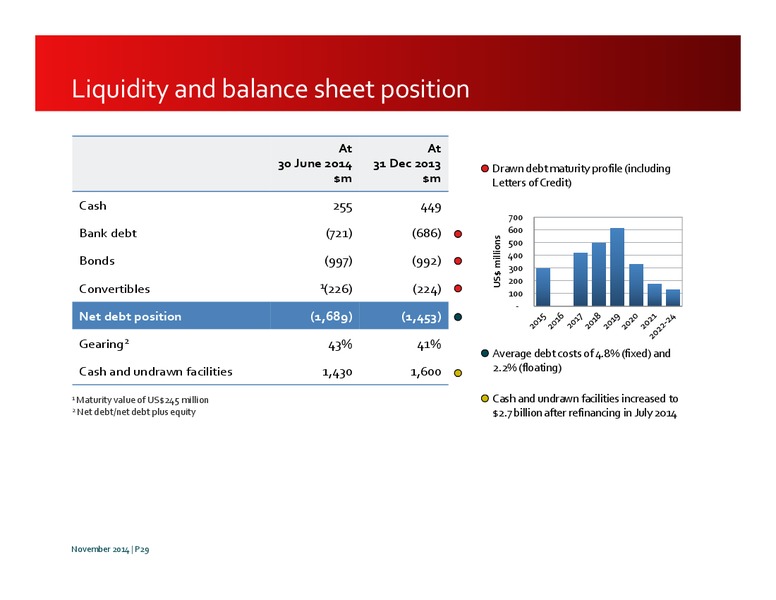Click the 2020 bar in the chart
The image size is (776, 600).
pyautogui.click(x=636, y=285)
